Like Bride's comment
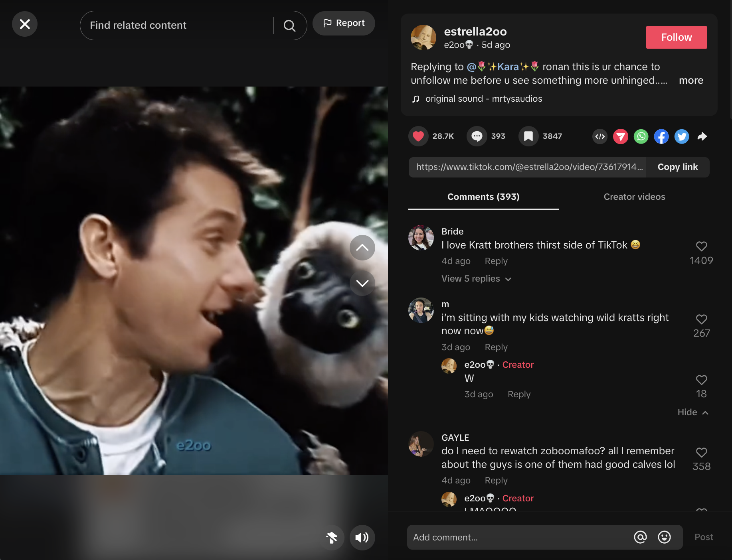 coord(701,246)
